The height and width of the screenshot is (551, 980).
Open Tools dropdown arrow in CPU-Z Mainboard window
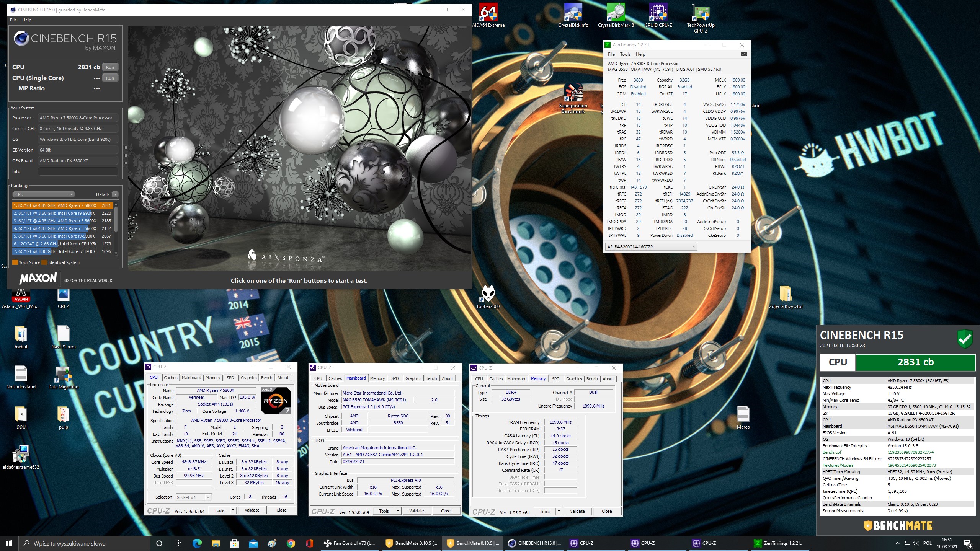[398, 511]
